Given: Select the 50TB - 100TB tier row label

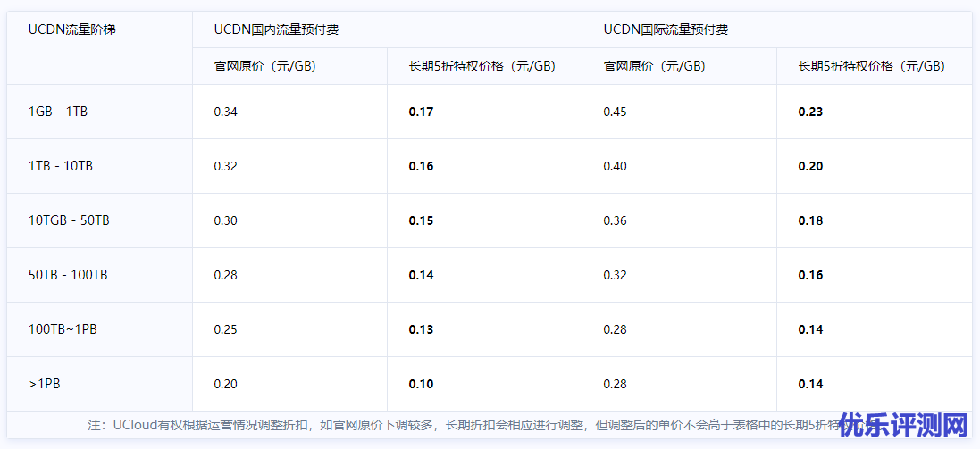Looking at the screenshot, I should pyautogui.click(x=68, y=275).
